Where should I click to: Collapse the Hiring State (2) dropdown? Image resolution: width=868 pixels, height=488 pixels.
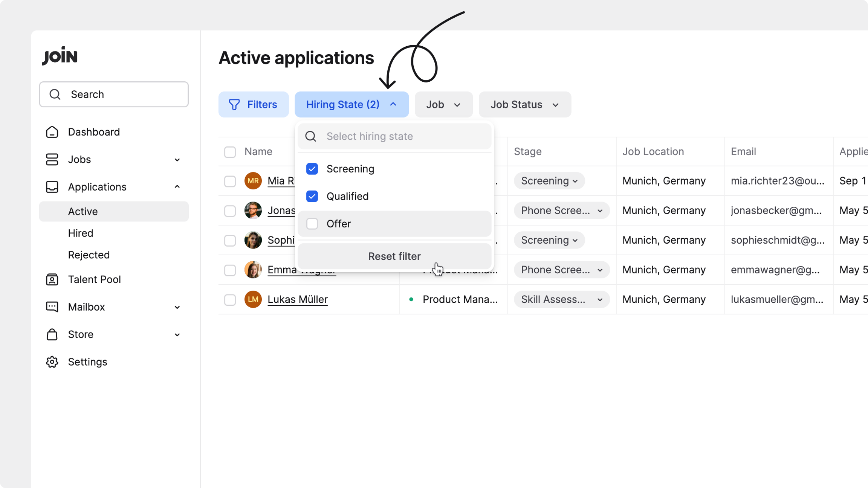tap(351, 105)
